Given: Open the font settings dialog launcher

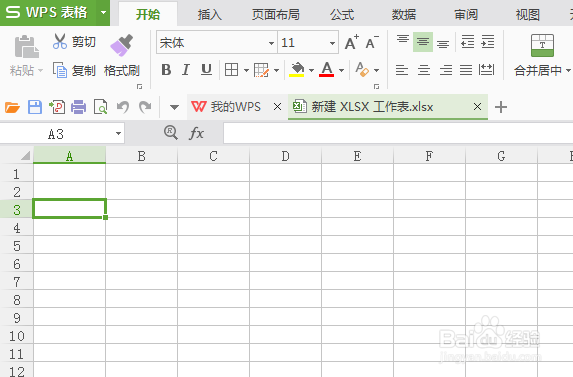Looking at the screenshot, I should click(x=376, y=86).
